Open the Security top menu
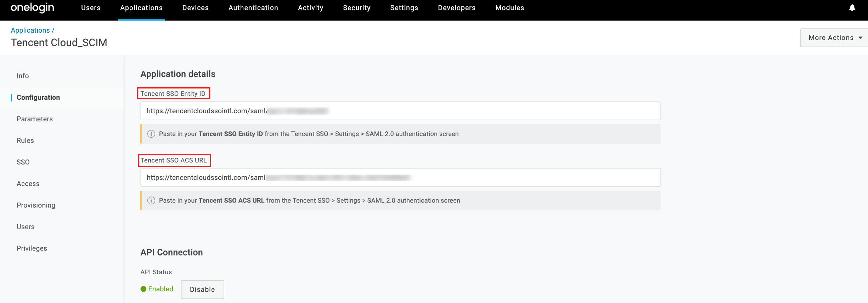 357,8
